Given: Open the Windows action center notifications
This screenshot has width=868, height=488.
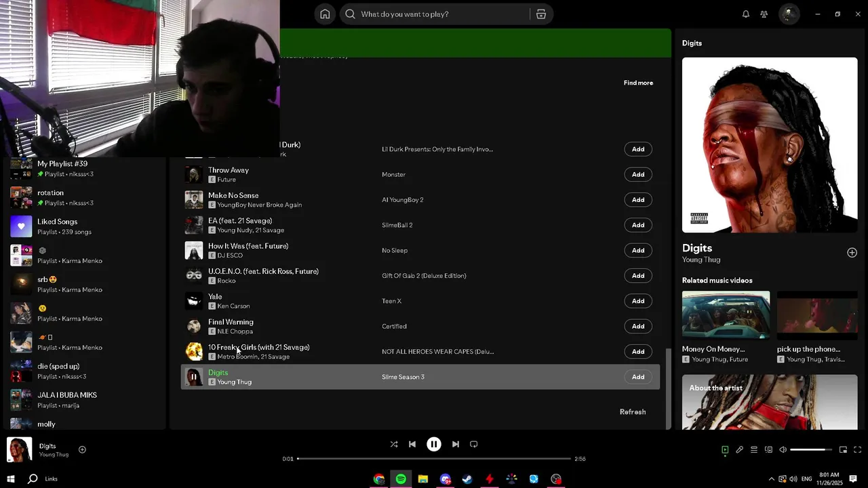Looking at the screenshot, I should point(853,479).
